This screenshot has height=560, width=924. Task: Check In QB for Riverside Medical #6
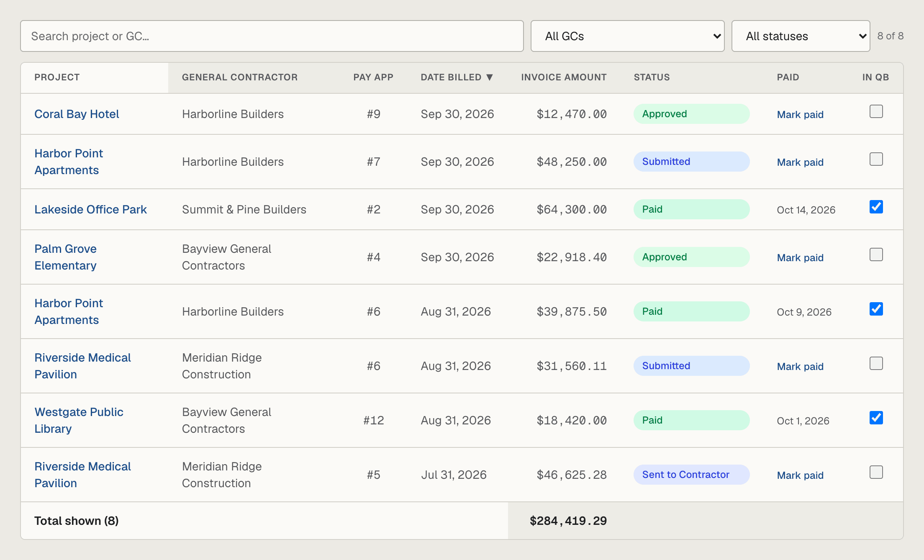click(x=876, y=363)
